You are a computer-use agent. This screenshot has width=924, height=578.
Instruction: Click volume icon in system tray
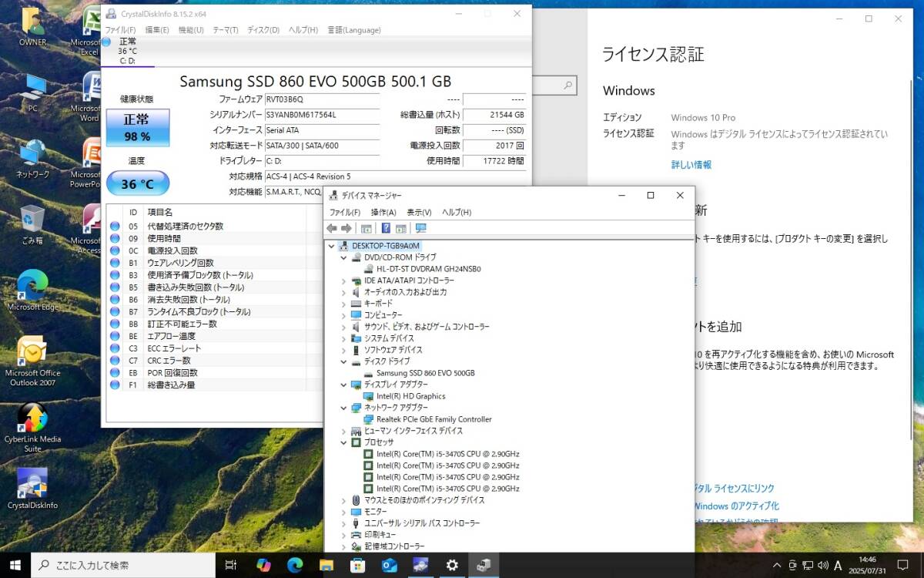click(822, 566)
